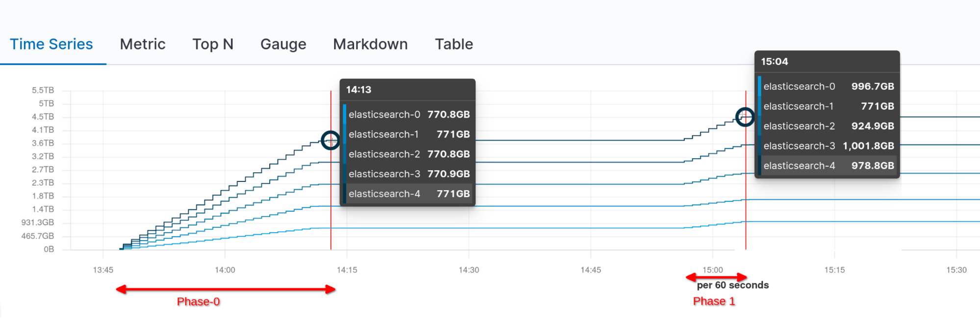980x318 pixels.
Task: Click the 0B y-axis label
Action: [x=49, y=249]
